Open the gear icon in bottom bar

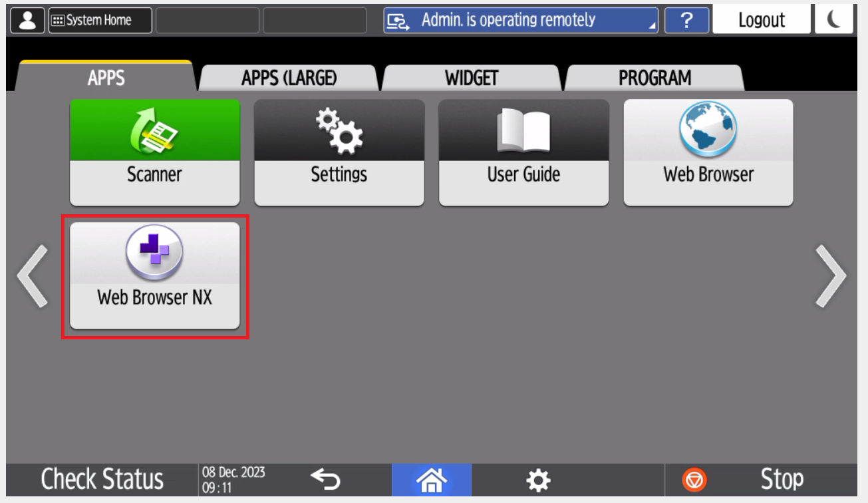[x=537, y=480]
